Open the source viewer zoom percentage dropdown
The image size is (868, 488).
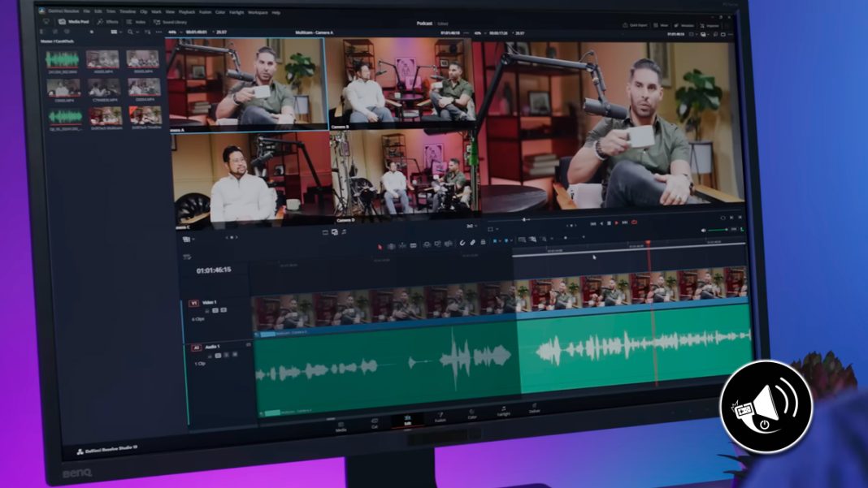click(172, 33)
